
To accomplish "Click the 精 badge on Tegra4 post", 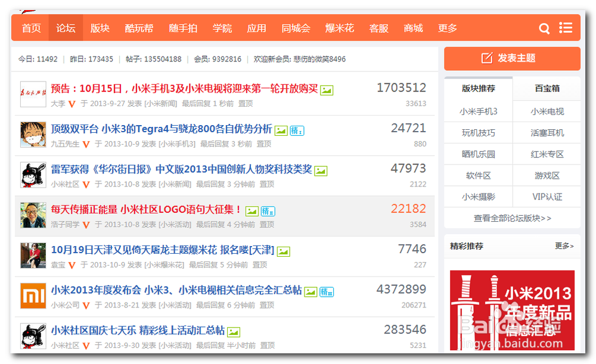I will 297,130.
